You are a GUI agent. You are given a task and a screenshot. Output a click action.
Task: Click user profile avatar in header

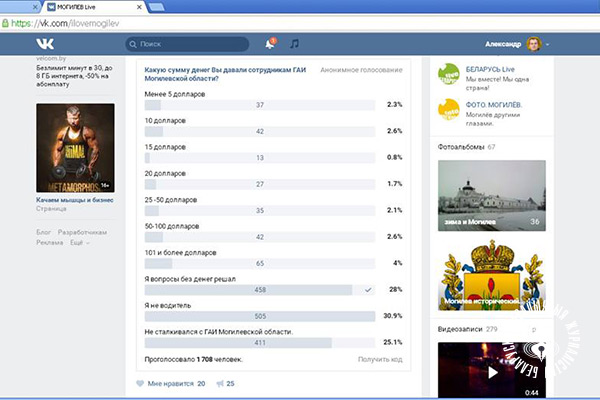click(x=535, y=44)
